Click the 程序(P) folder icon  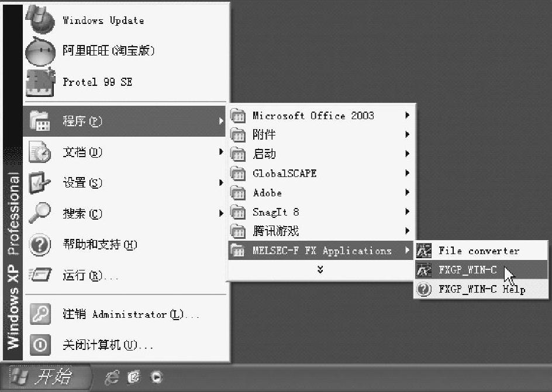click(x=40, y=121)
